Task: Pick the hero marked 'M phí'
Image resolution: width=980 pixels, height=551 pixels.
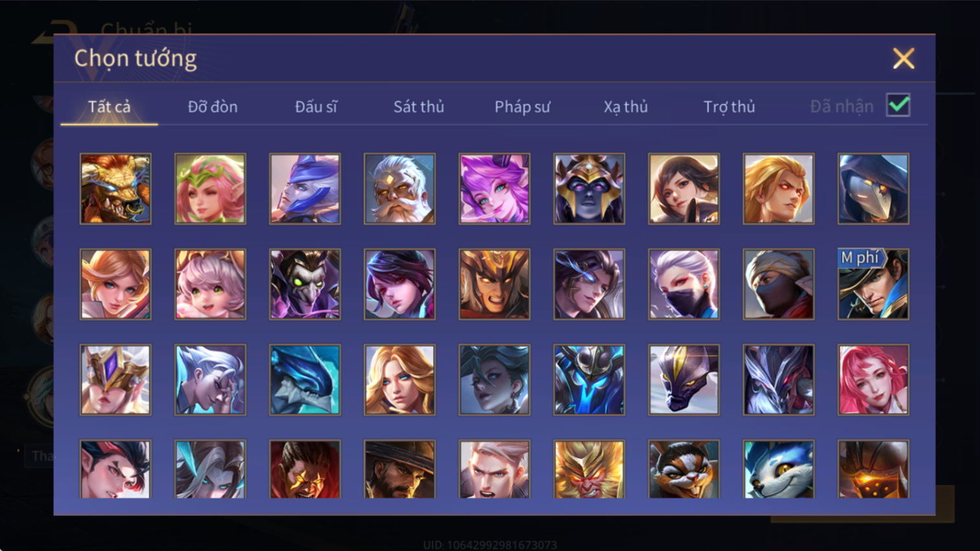Action: (873, 285)
